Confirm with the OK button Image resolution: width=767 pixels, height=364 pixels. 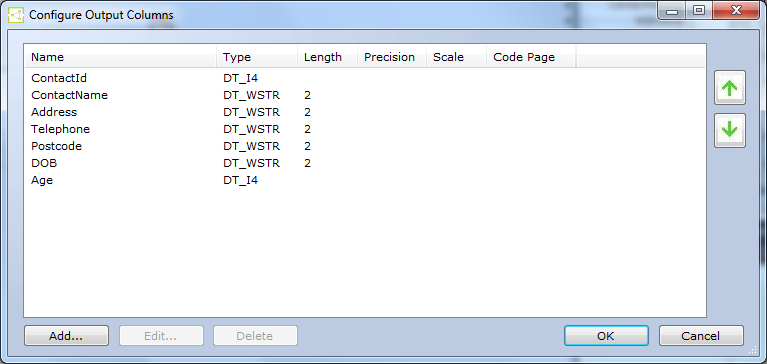[606, 336]
